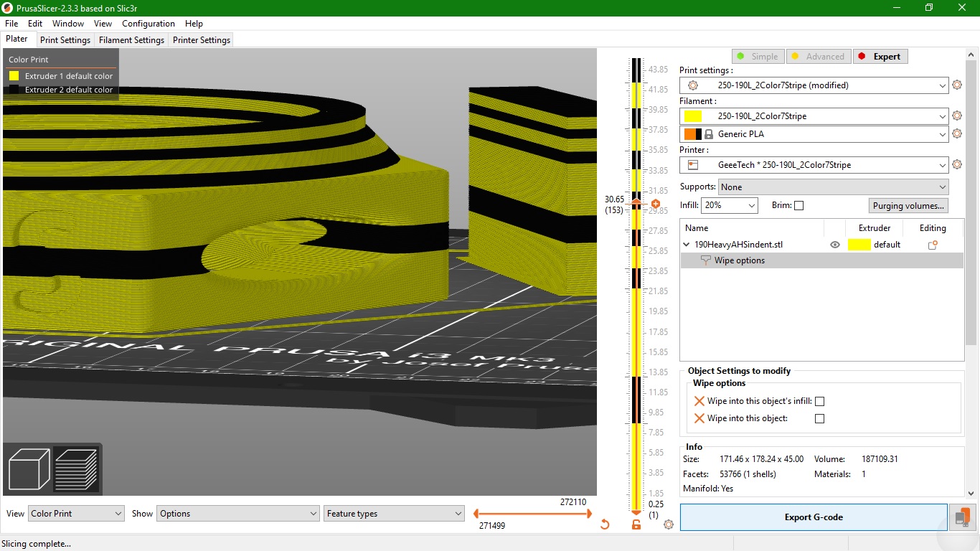980x551 pixels.
Task: Switch to sliced layers preview icon
Action: [x=76, y=468]
